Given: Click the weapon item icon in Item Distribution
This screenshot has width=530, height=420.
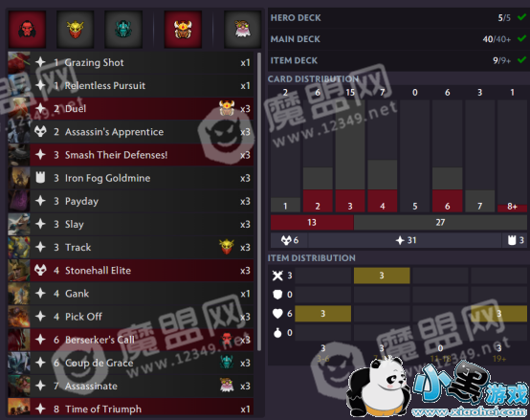Looking at the screenshot, I should [x=277, y=276].
